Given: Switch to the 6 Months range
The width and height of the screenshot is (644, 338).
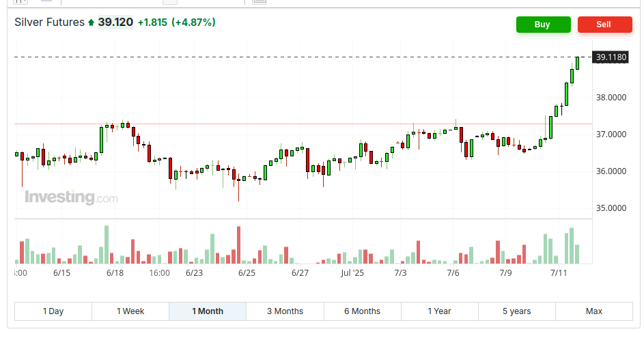Looking at the screenshot, I should pos(362,311).
